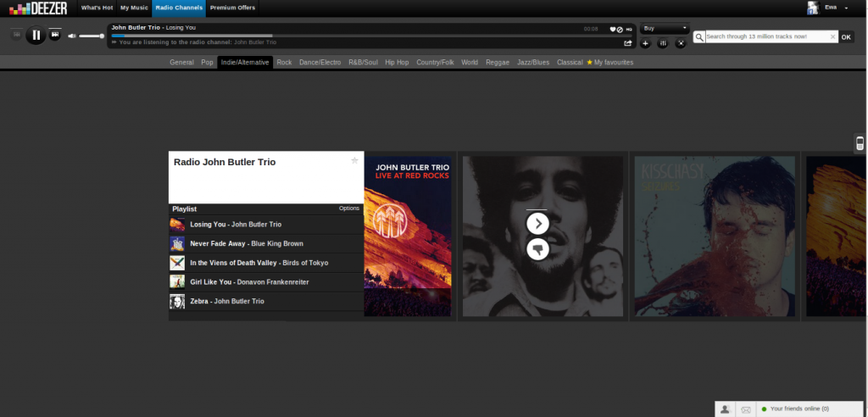Open the Buy dropdown
Image resolution: width=868 pixels, height=417 pixels.
[665, 28]
